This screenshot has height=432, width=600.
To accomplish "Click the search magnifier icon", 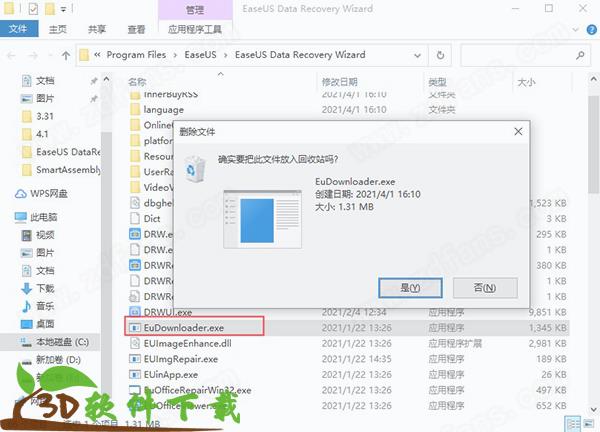I will pos(580,55).
